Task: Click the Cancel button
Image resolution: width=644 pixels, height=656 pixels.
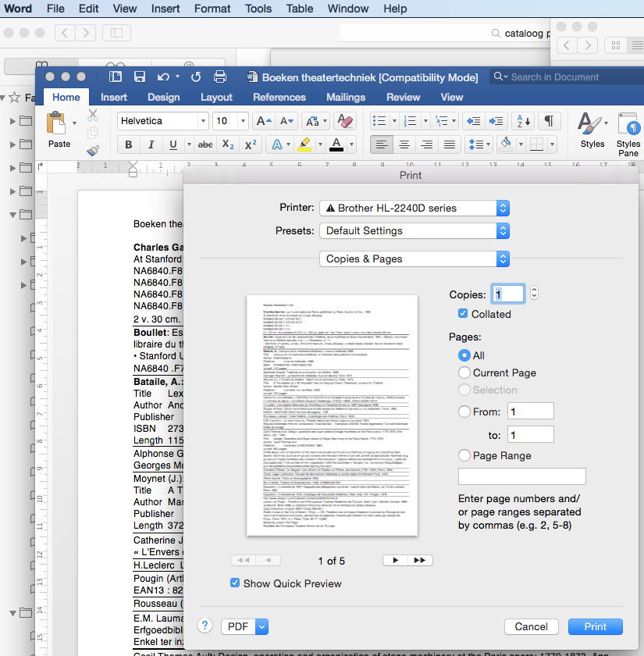Action: click(531, 626)
